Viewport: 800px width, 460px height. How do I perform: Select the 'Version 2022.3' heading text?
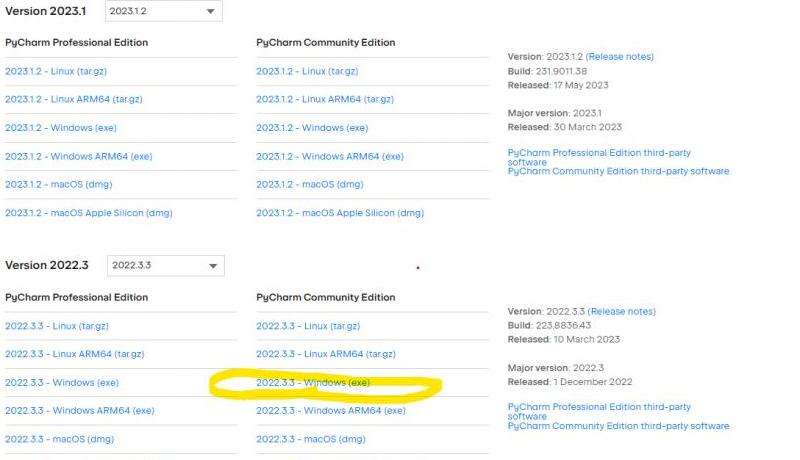47,265
